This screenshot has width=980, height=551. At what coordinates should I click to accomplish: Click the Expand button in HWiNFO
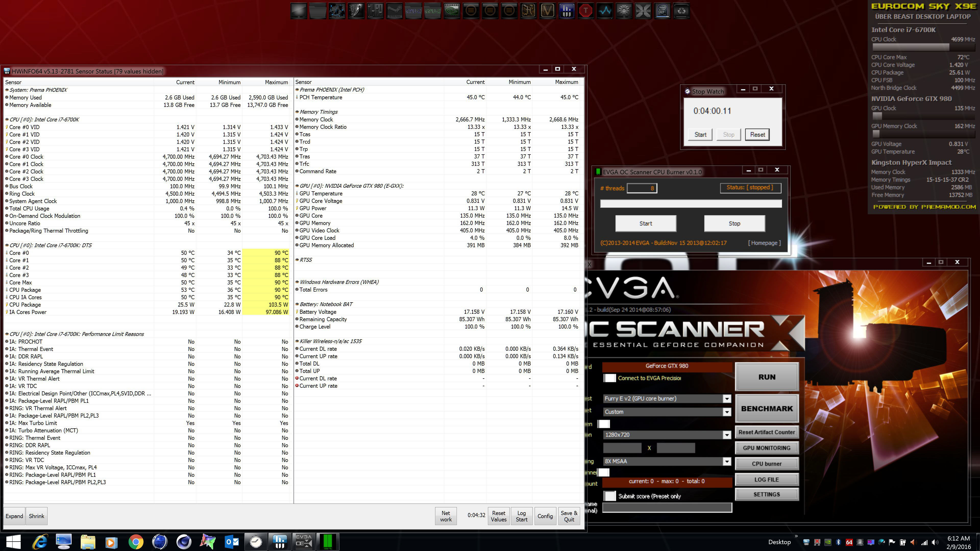[x=14, y=516]
